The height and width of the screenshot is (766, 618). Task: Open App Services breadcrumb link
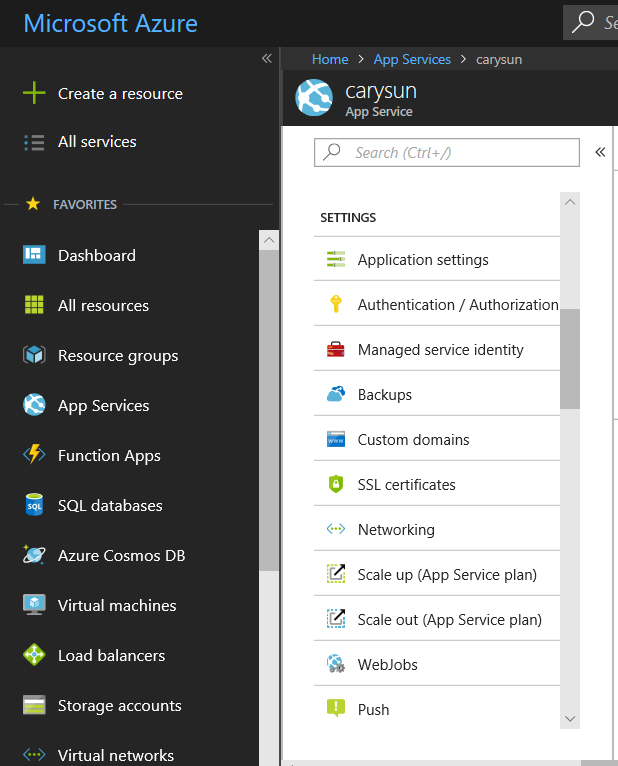(412, 60)
